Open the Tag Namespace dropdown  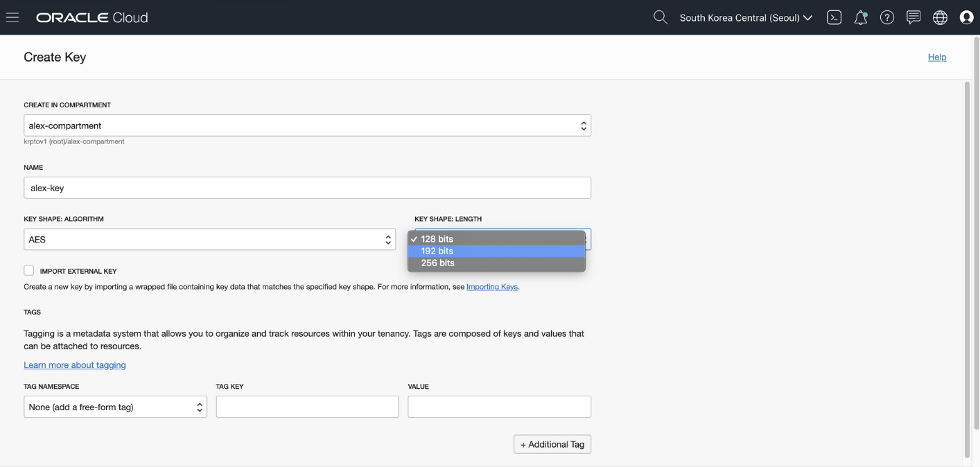pyautogui.click(x=115, y=407)
